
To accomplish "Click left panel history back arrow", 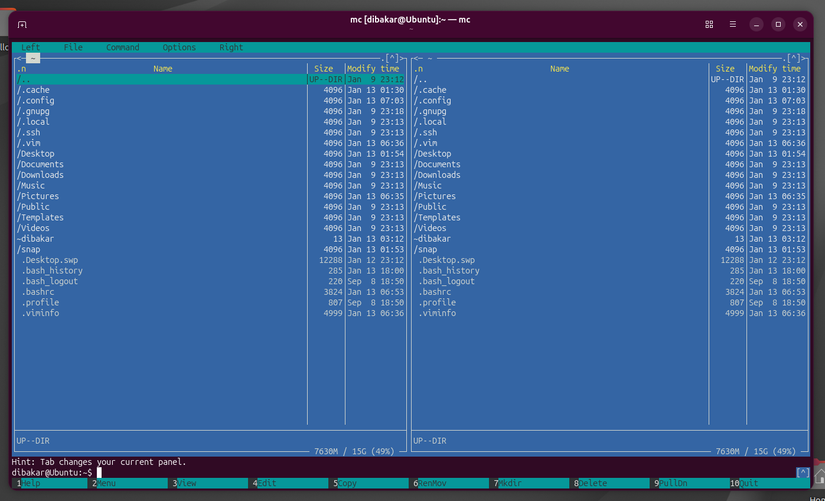I will [x=19, y=58].
